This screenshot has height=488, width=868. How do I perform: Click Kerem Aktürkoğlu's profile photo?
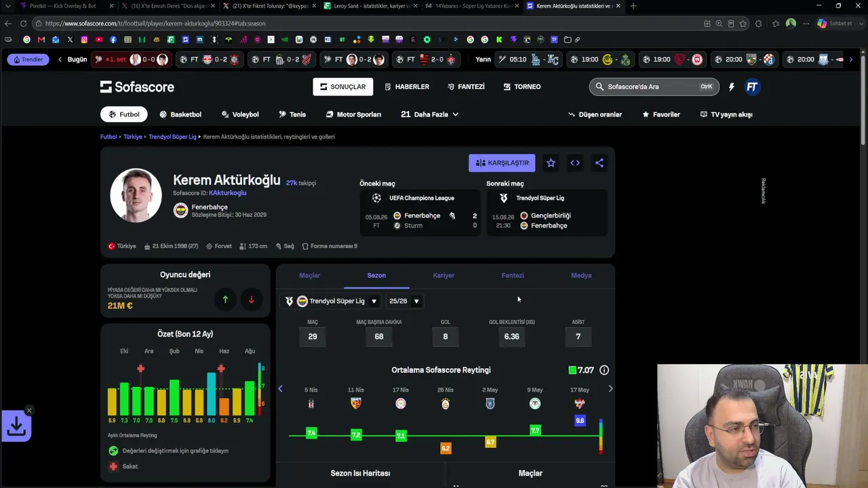click(x=136, y=195)
